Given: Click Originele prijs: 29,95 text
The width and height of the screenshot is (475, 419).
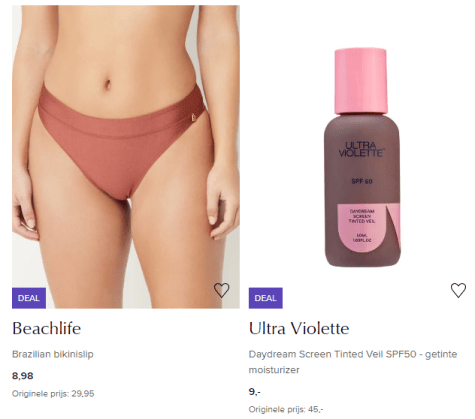Looking at the screenshot, I should click(x=53, y=394).
